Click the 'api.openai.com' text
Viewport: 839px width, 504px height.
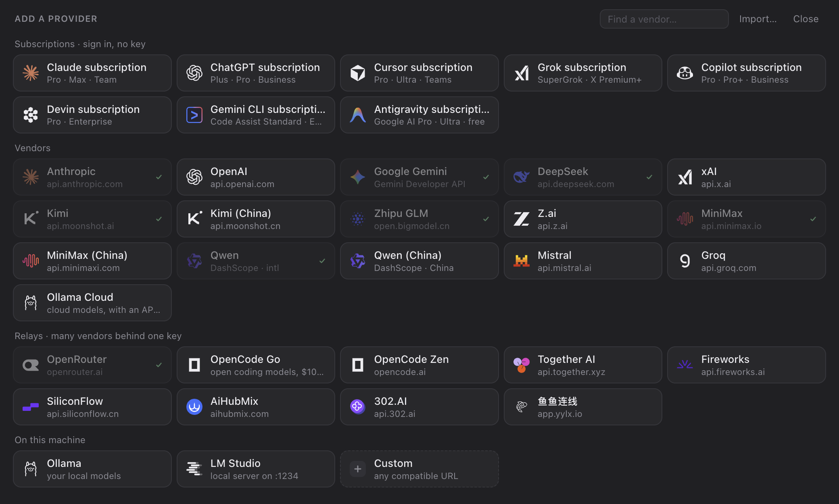click(242, 184)
